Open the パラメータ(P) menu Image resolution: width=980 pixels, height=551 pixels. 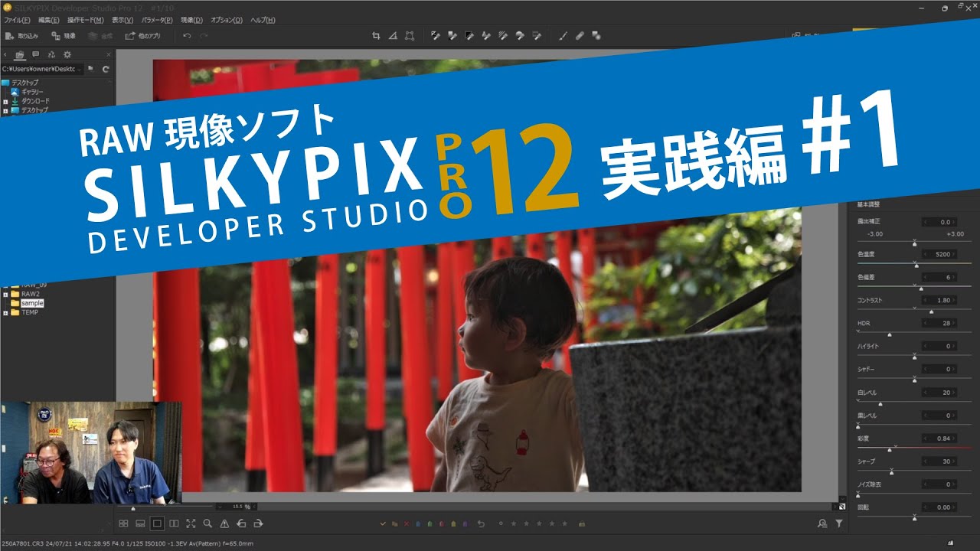[x=157, y=20]
